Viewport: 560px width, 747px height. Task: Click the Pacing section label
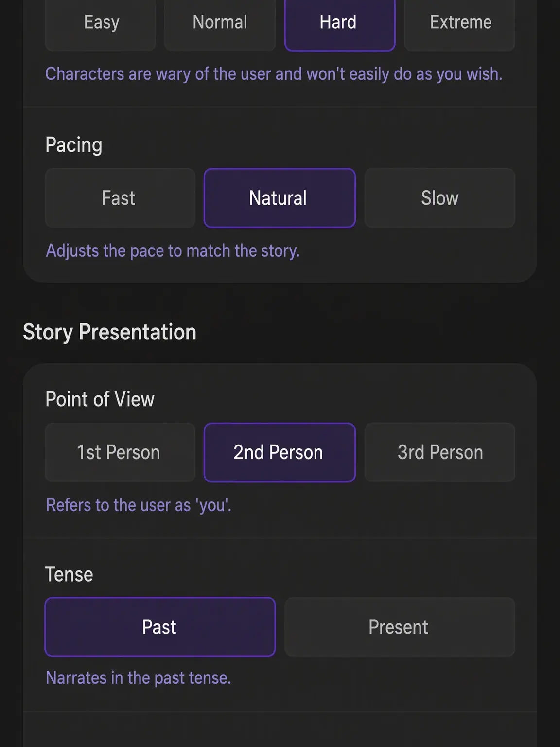[74, 145]
